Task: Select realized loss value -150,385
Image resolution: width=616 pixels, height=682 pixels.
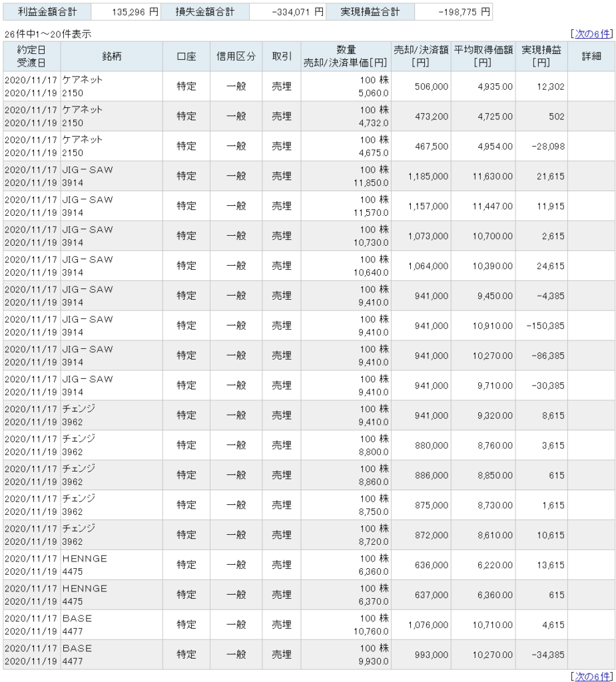Action: pyautogui.click(x=545, y=326)
